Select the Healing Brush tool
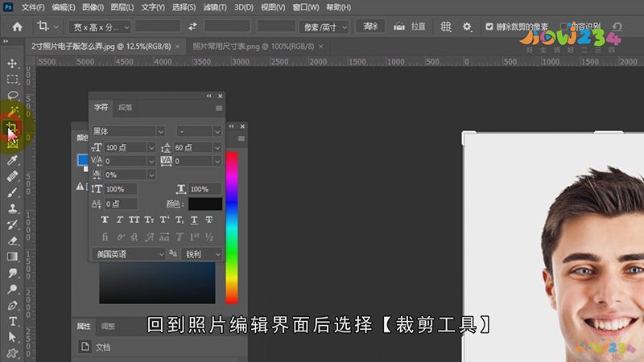 12,176
